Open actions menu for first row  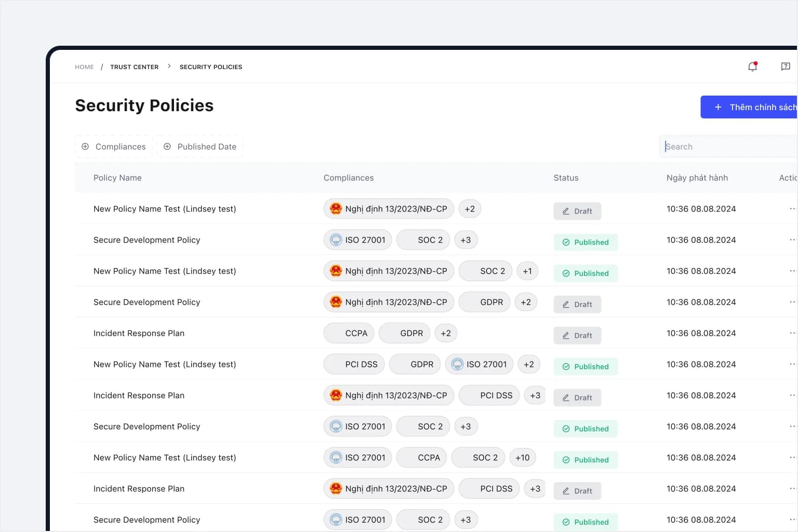(x=792, y=209)
